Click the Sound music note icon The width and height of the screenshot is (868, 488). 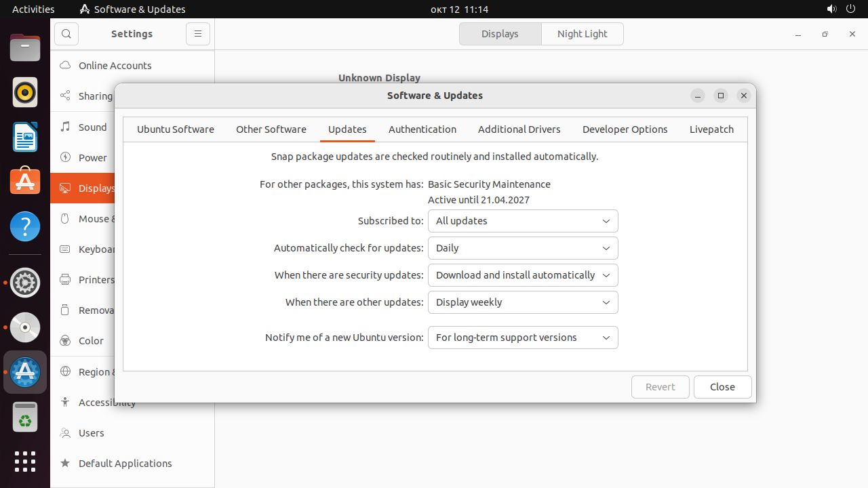tap(65, 127)
